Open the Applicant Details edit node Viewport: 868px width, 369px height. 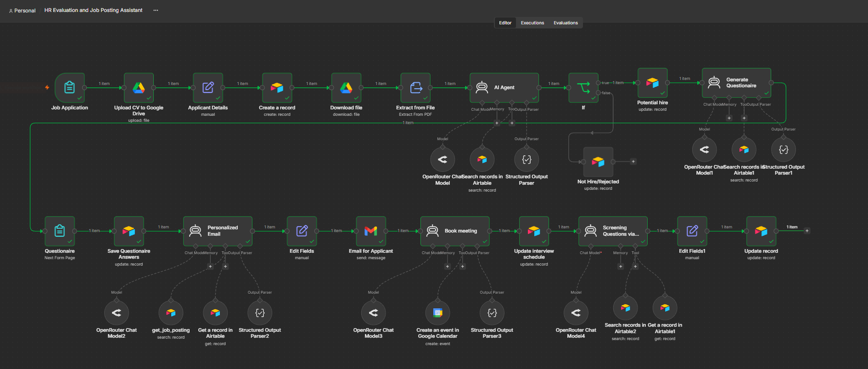point(208,87)
